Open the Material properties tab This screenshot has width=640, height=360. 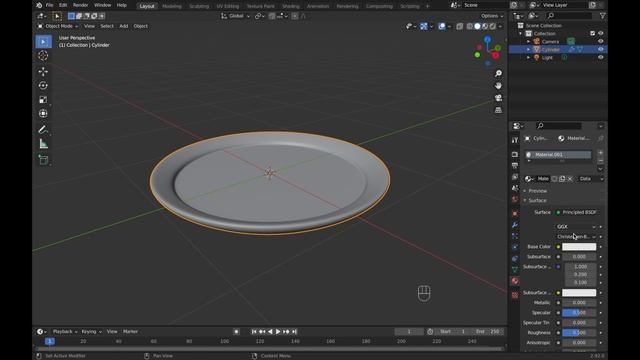(x=515, y=281)
